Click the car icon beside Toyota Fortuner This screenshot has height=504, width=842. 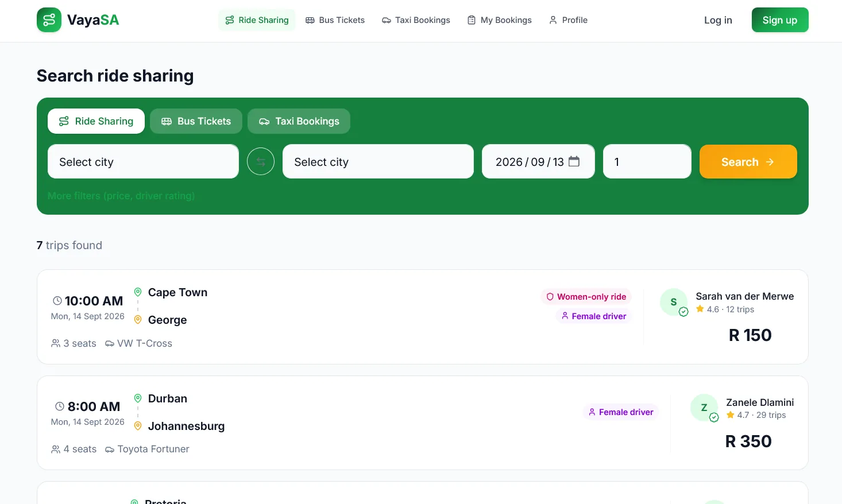click(x=110, y=449)
